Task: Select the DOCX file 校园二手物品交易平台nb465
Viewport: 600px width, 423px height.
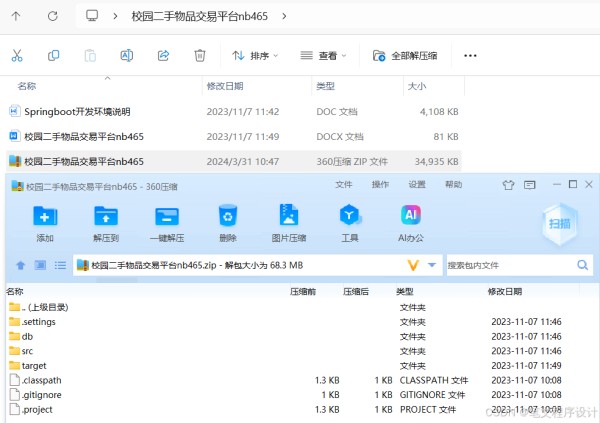Action: 233,137
